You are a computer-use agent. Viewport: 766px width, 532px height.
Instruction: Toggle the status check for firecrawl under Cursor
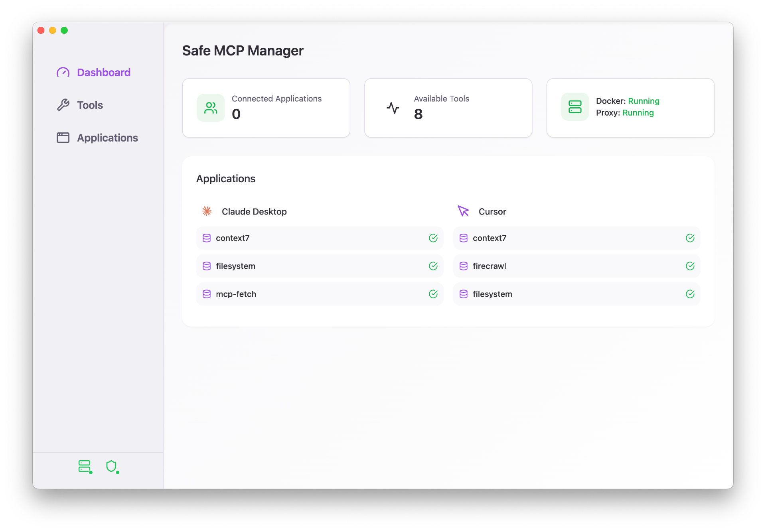[x=690, y=266]
